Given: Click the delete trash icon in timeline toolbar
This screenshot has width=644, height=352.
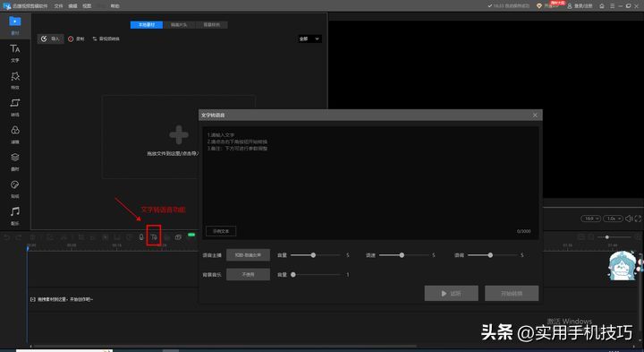Looking at the screenshot, I should 33,237.
